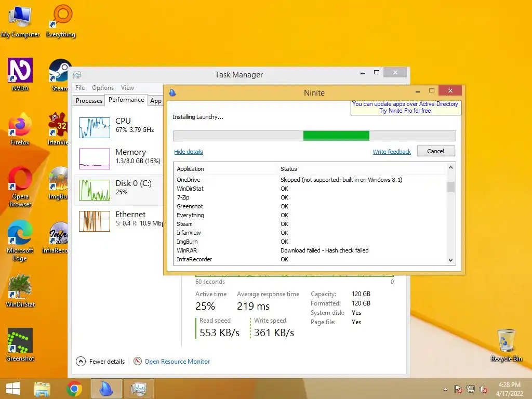Select the OneDrive row in Ninite list
This screenshot has height=399, width=532.
(x=310, y=180)
